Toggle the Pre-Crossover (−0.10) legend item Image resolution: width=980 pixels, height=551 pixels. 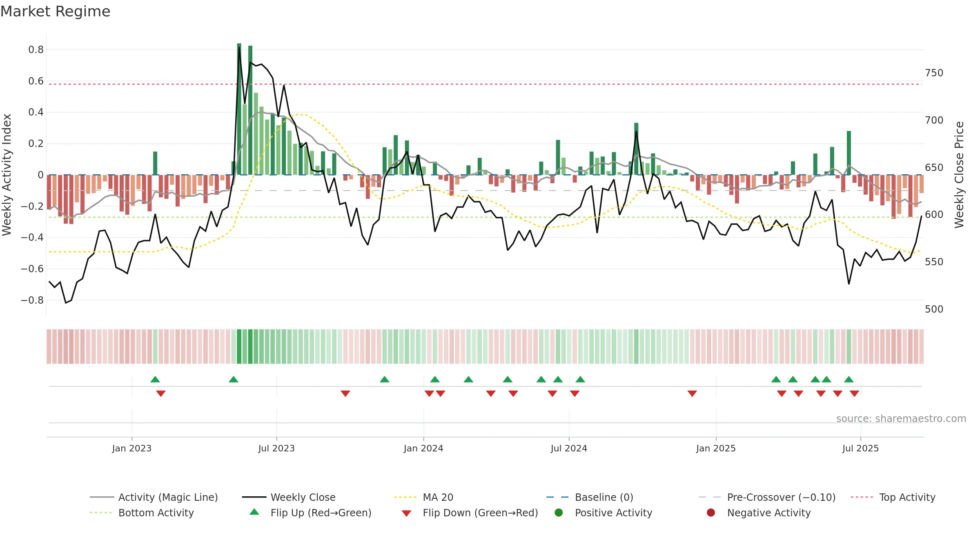coord(767,497)
